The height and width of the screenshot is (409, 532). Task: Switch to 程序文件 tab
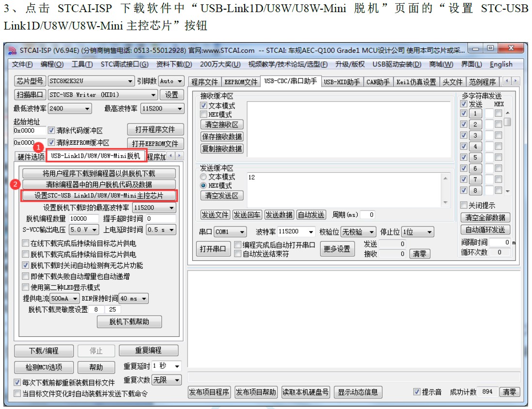tap(204, 82)
